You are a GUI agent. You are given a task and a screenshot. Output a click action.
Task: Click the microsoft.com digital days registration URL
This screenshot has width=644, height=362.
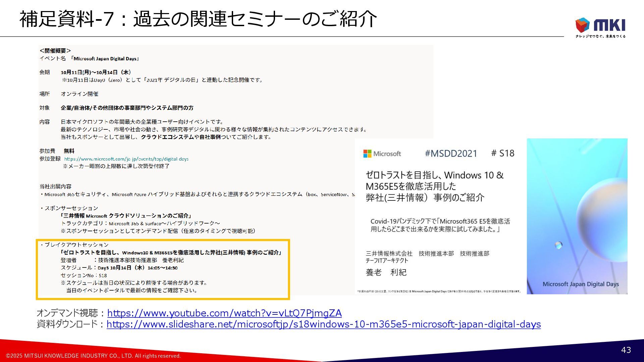coord(126,159)
